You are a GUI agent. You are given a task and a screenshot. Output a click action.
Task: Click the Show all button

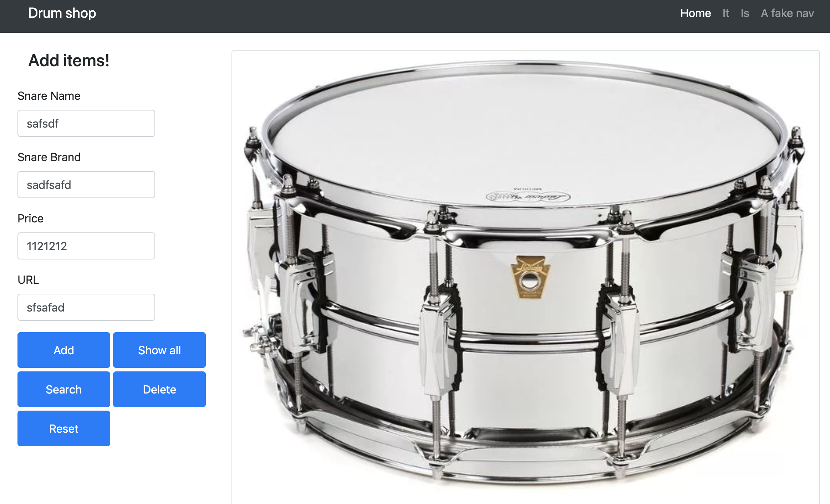(x=159, y=350)
